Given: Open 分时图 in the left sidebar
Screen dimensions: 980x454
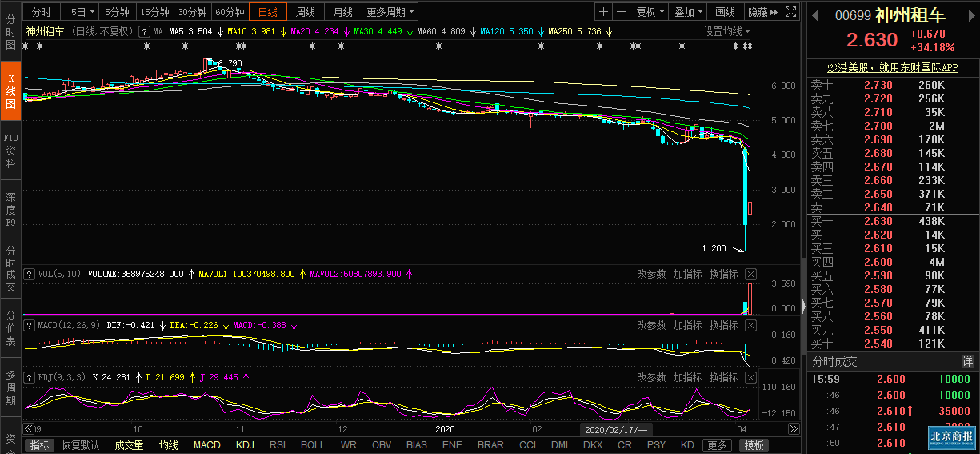Looking at the screenshot, I should 10,32.
